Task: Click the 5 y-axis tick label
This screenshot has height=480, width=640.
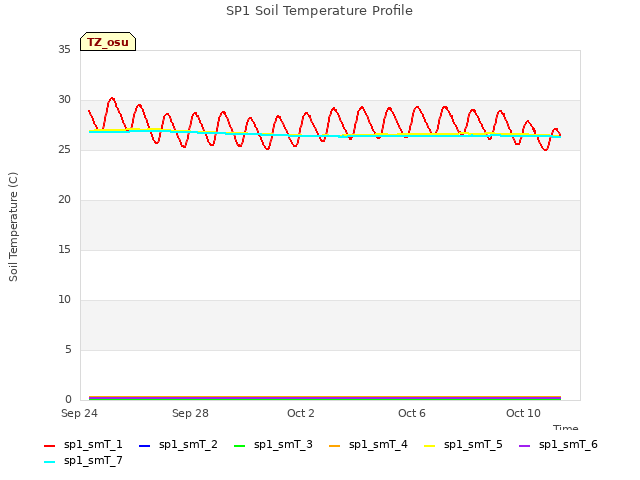Action: pyautogui.click(x=68, y=349)
